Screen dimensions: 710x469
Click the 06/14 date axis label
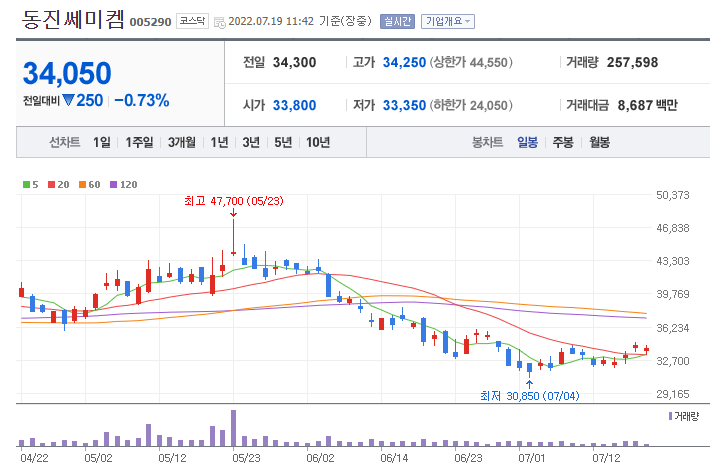point(394,458)
